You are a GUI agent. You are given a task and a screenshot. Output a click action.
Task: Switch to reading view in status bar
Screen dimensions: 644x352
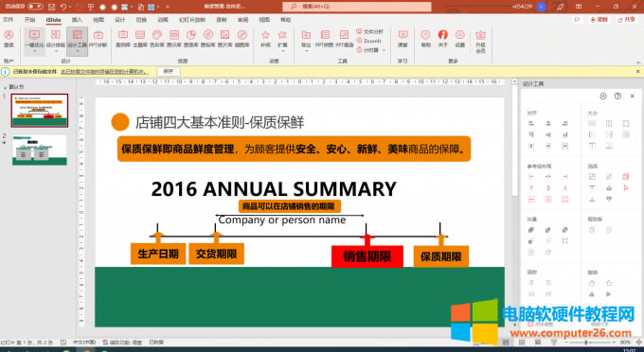click(x=538, y=342)
